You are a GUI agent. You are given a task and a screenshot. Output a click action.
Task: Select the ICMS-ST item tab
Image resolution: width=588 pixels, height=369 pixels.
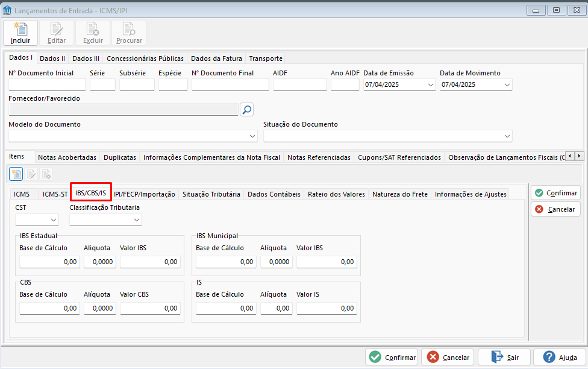pyautogui.click(x=55, y=194)
